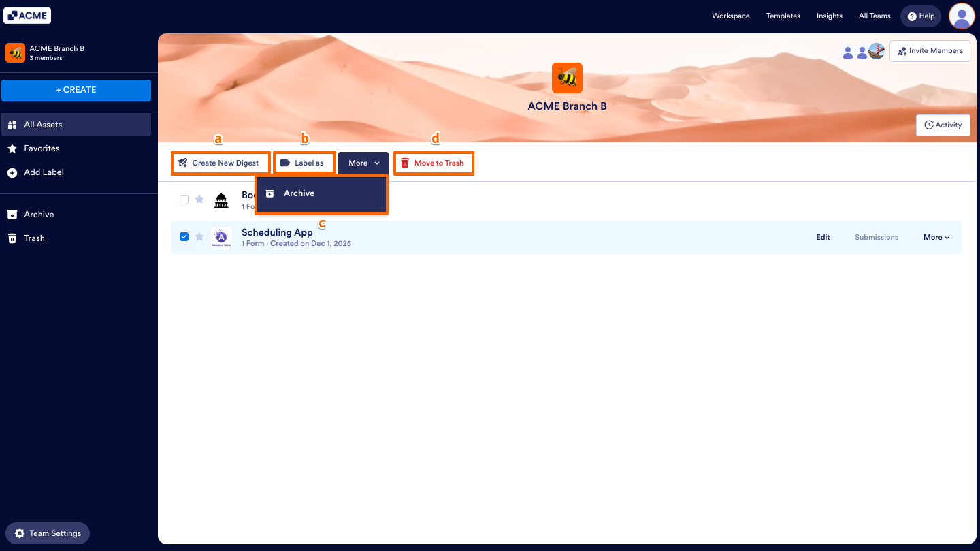Open All Teams in top navigation
This screenshot has height=551, width=980.
coord(875,16)
